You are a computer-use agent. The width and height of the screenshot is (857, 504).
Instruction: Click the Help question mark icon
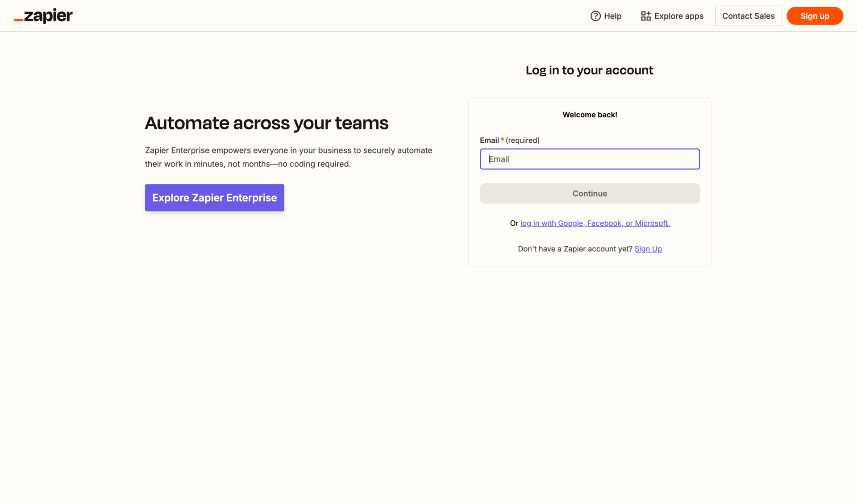[x=595, y=16]
